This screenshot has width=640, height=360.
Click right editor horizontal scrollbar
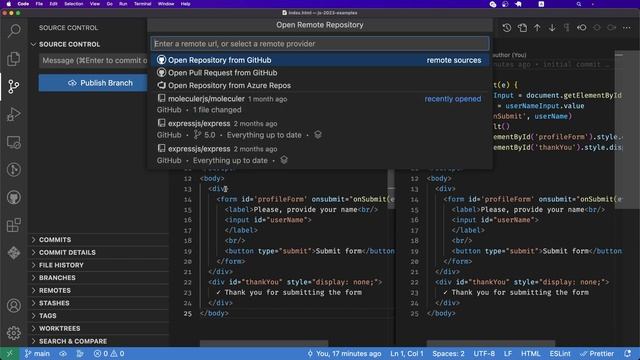(491, 343)
